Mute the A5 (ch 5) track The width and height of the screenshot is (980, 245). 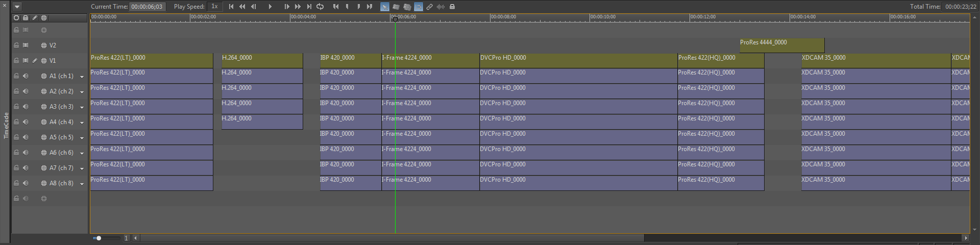click(x=26, y=137)
